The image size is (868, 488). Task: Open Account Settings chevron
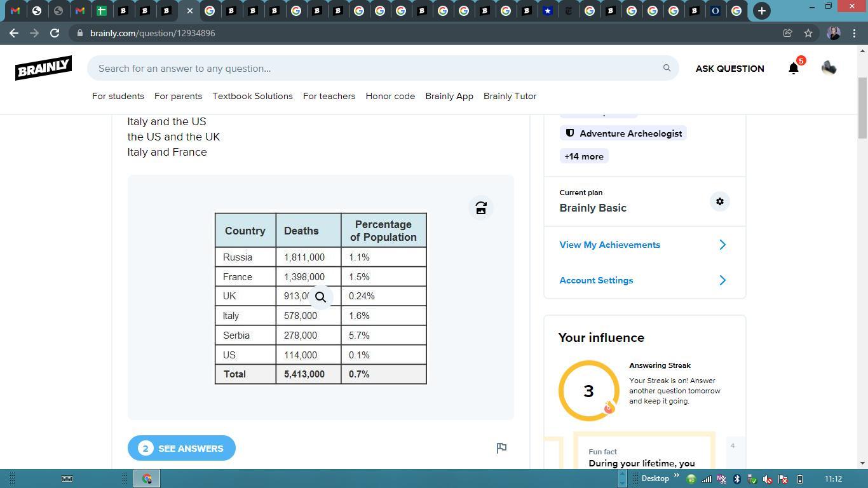tap(722, 280)
